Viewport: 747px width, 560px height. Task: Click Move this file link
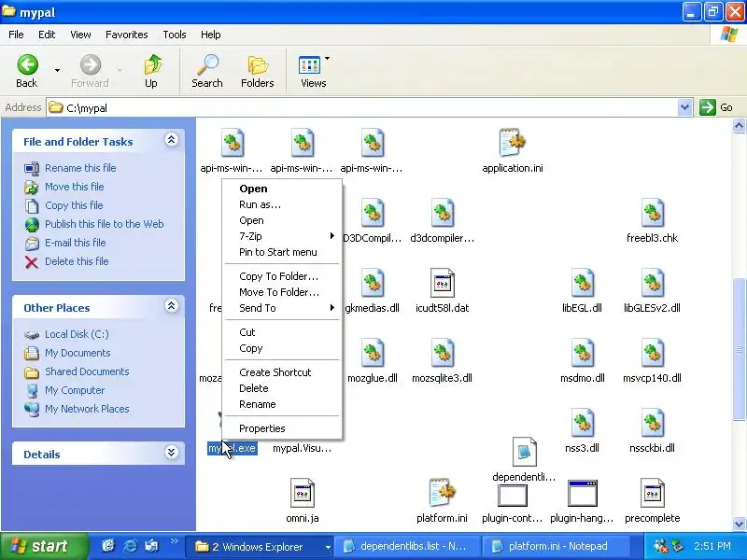point(75,187)
